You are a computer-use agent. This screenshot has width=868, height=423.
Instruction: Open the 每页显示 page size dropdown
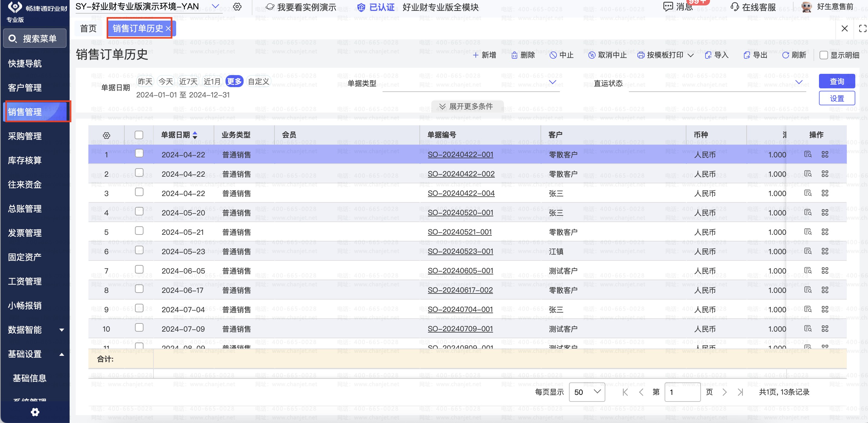(x=587, y=392)
